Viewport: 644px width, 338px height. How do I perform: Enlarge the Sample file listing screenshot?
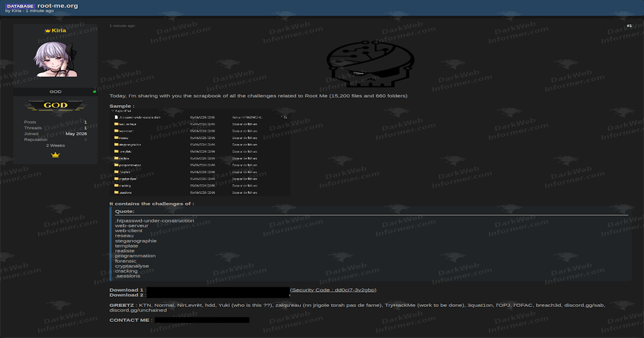(x=200, y=152)
